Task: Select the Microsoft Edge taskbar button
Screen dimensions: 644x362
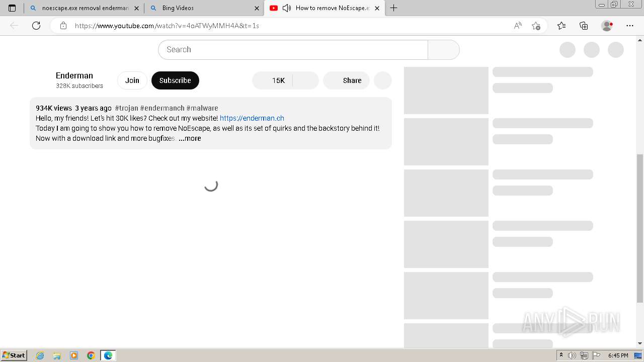Action: point(108,355)
